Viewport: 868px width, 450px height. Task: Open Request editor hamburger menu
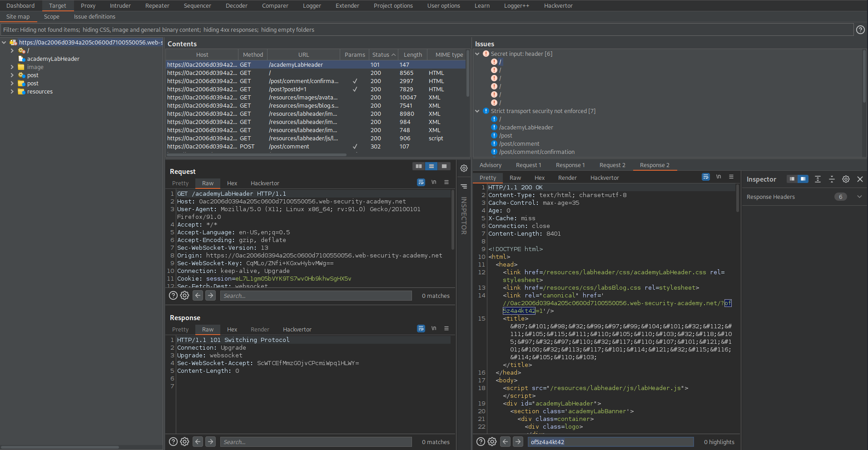pyautogui.click(x=446, y=182)
